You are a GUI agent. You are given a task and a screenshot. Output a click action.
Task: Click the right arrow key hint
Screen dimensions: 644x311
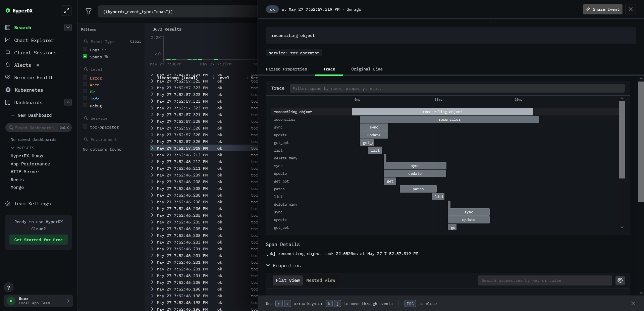[x=287, y=304]
